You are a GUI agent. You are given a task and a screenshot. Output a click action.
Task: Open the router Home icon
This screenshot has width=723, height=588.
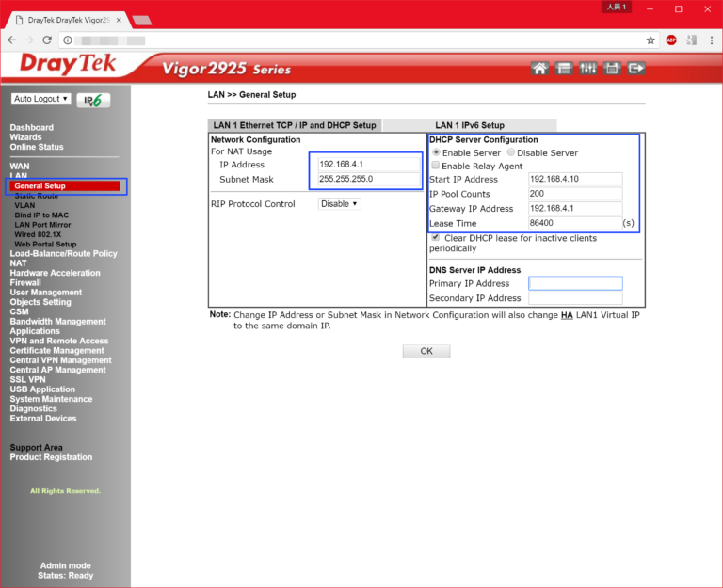(539, 69)
